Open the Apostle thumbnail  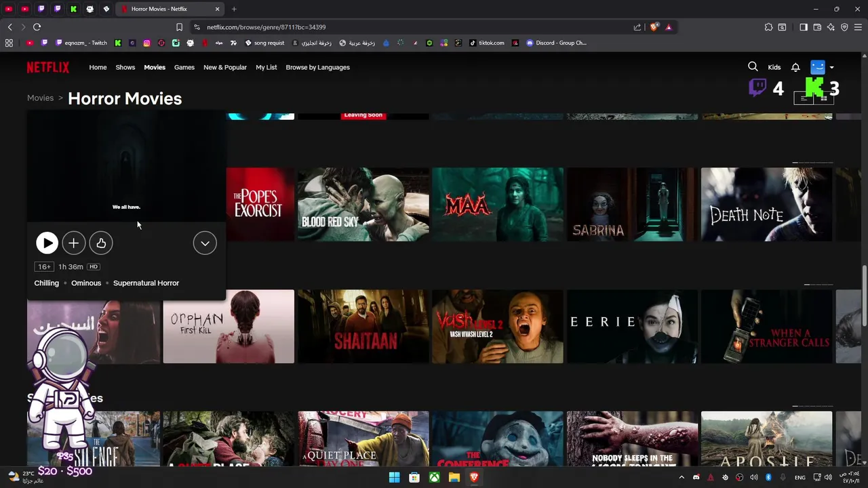(x=766, y=439)
